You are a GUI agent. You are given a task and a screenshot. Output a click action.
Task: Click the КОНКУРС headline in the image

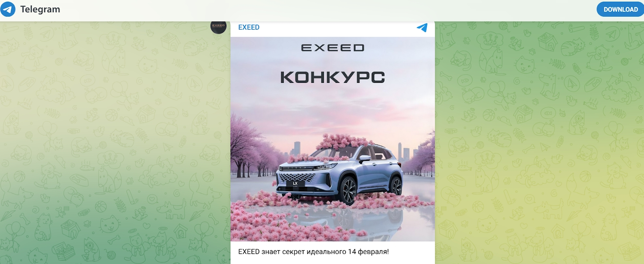(333, 77)
